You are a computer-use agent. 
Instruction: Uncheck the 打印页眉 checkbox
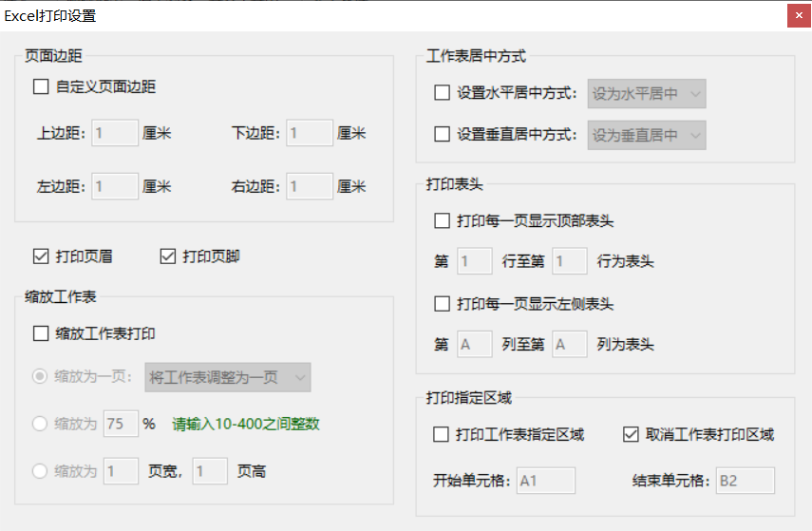tap(41, 256)
